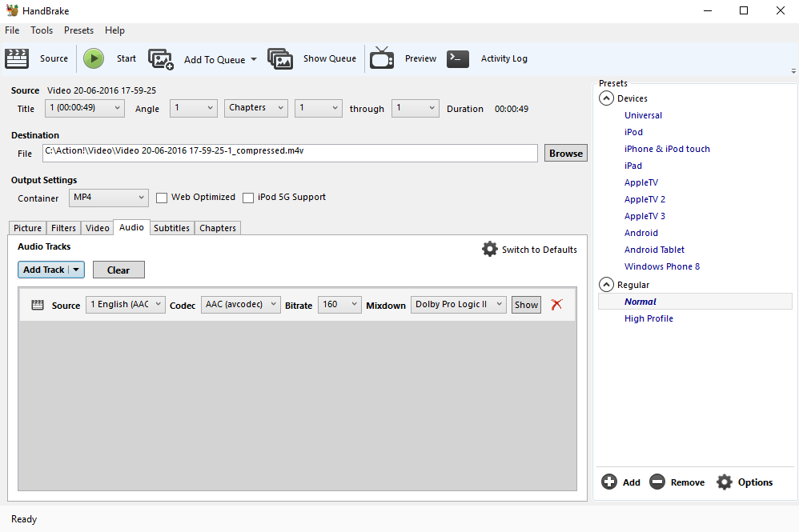Select the iPhone & iPod touch preset

point(667,149)
